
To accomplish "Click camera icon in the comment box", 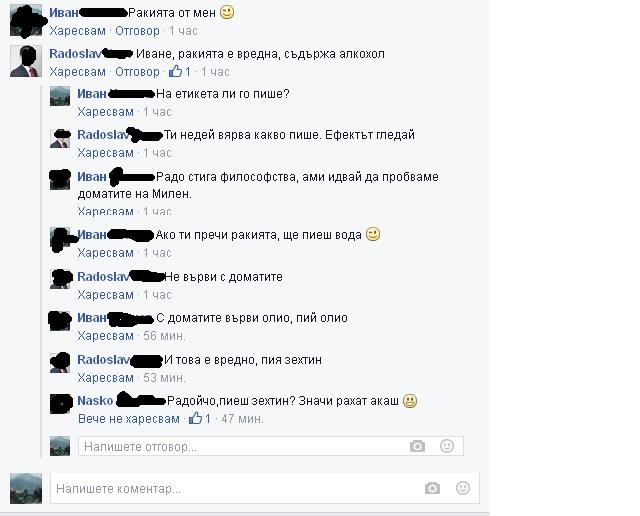I will click(432, 488).
